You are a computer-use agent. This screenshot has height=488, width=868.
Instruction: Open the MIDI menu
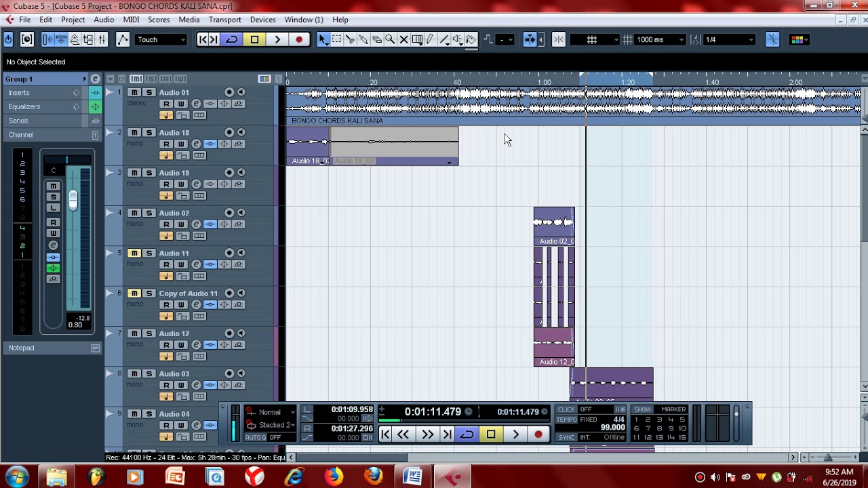131,20
